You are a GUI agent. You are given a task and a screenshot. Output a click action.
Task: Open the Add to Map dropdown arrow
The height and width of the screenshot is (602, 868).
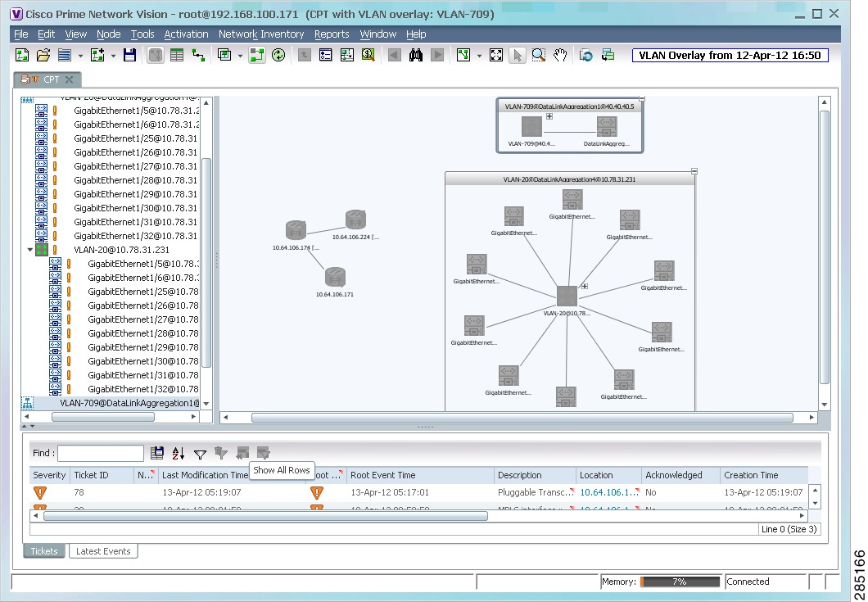(113, 56)
